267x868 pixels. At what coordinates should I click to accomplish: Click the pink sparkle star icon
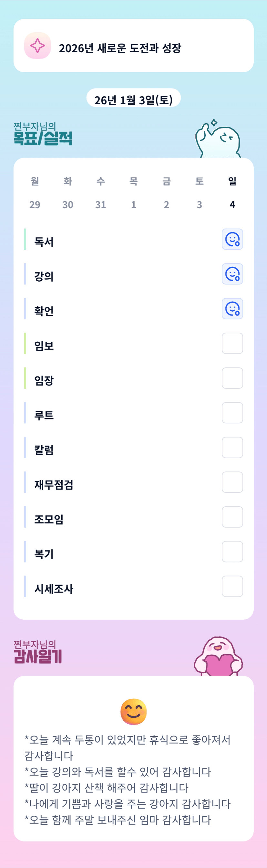37,46
